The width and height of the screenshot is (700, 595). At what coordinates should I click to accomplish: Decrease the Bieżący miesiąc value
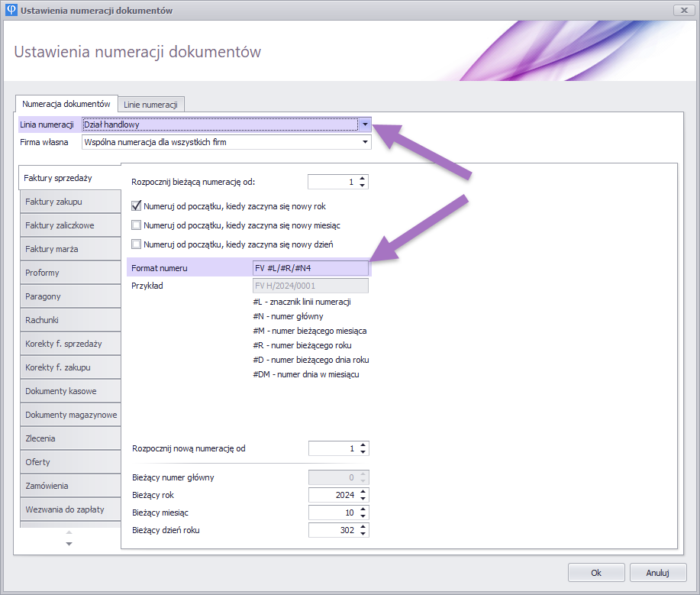tap(363, 516)
